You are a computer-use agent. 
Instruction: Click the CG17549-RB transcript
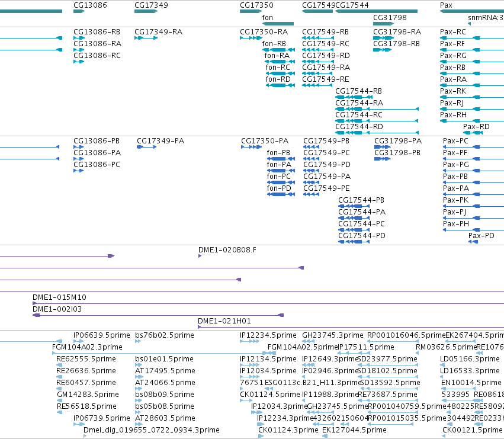(x=318, y=38)
